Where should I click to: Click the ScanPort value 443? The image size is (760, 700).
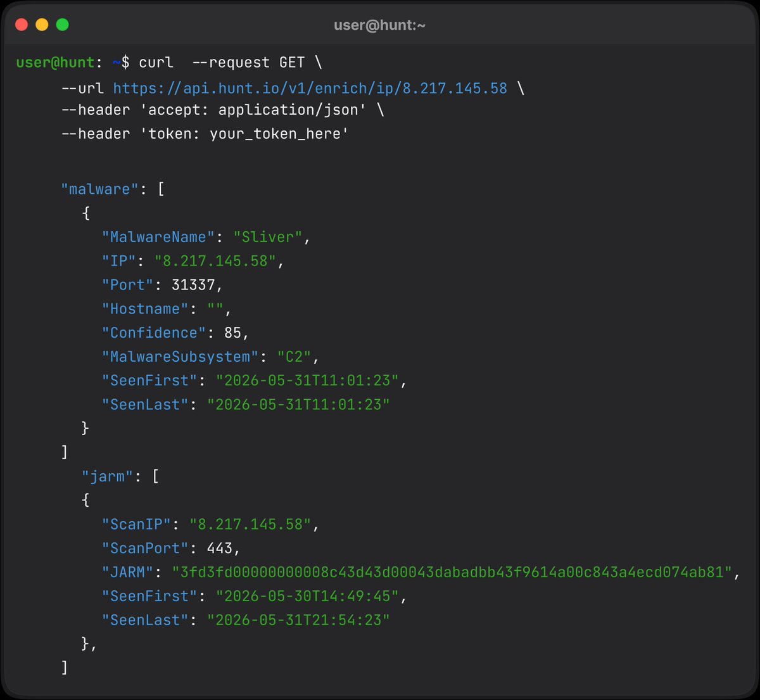coord(219,549)
